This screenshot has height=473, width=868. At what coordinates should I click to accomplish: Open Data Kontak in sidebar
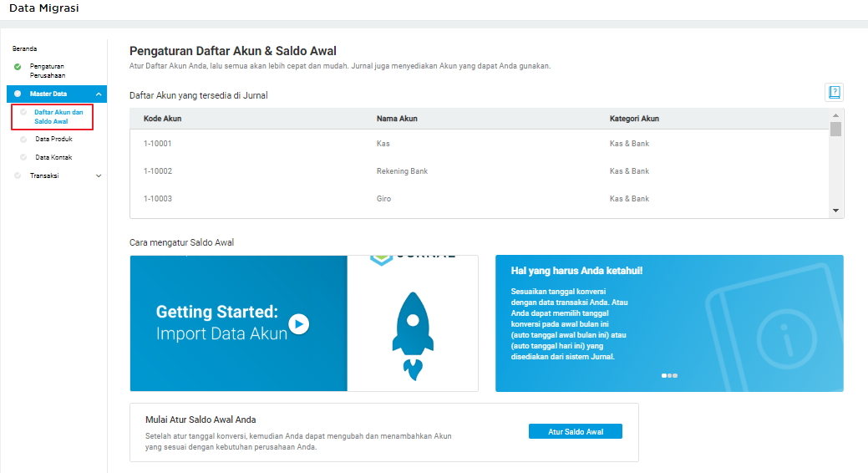(53, 157)
